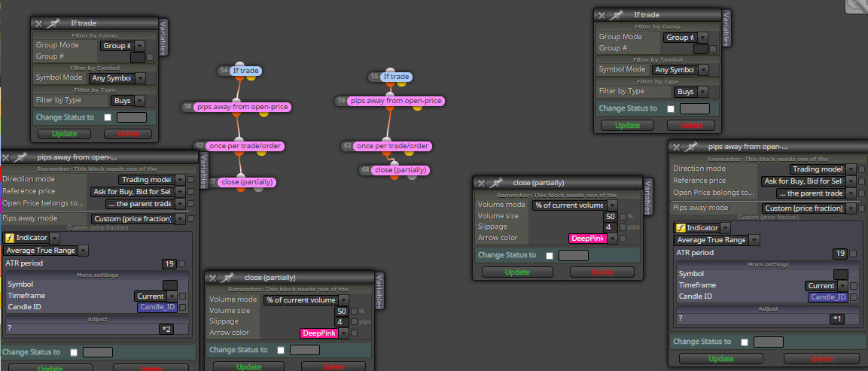This screenshot has height=371, width=868.
Task: Click the gray output dot on node 67 close (partially)
Action: click(x=258, y=188)
